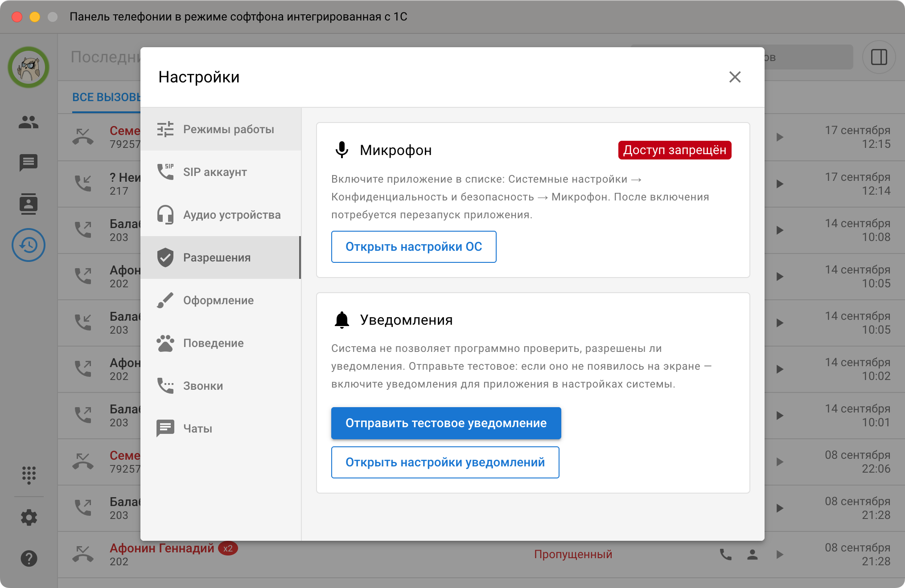Image resolution: width=905 pixels, height=588 pixels.
Task: Click the sliders icon of Режимы работы
Action: (x=165, y=129)
